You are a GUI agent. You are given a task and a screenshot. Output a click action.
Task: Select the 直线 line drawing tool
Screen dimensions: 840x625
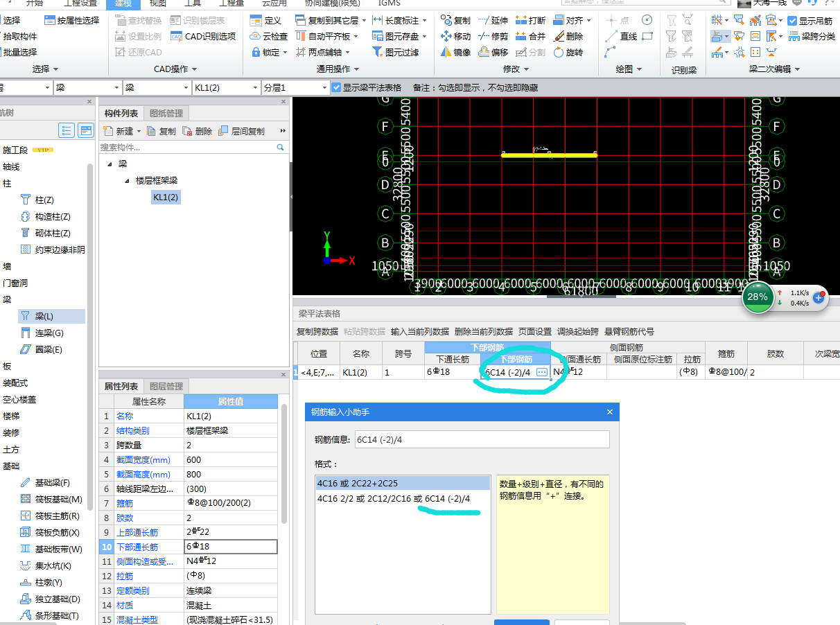(621, 36)
